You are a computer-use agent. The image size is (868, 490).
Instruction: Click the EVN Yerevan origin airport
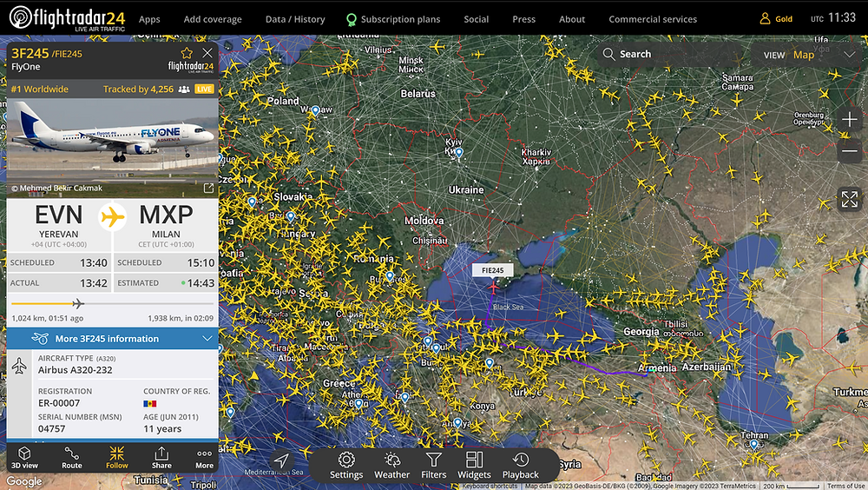click(x=59, y=224)
